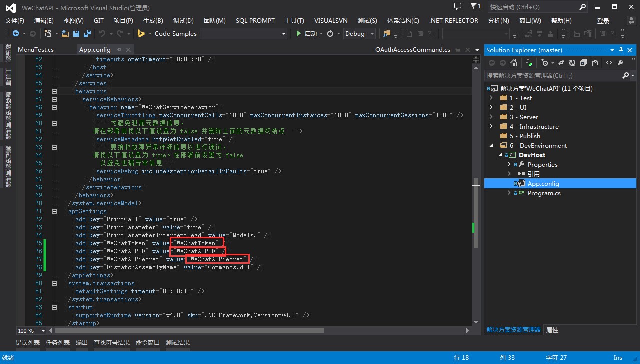This screenshot has width=640, height=364.
Task: Click the Properties wrench icon in Solution Explorer
Action: tap(621, 63)
